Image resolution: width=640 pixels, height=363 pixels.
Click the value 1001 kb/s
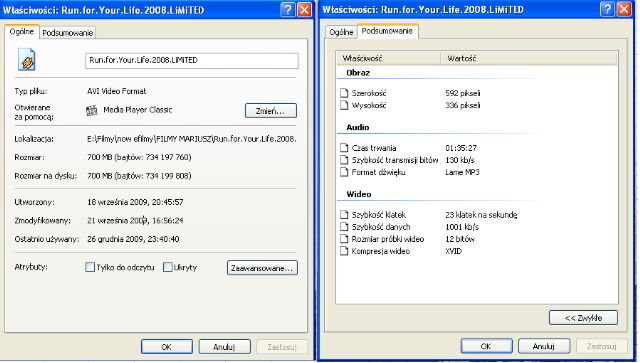462,227
